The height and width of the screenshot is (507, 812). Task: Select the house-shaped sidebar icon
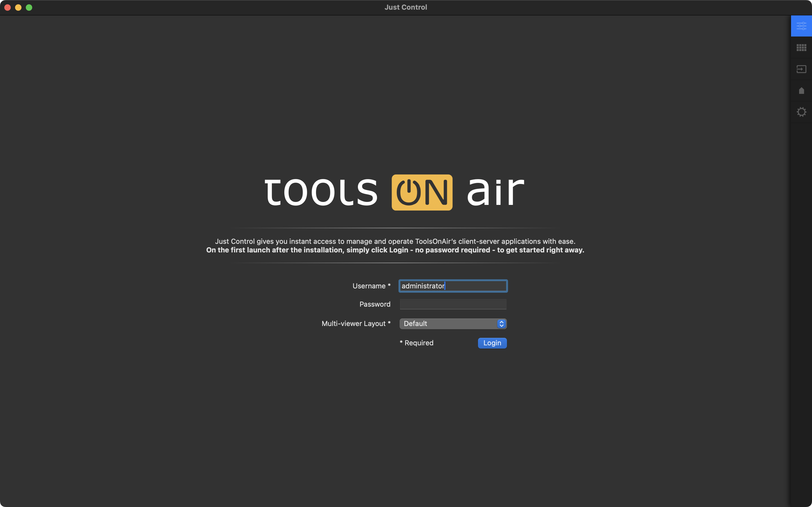pos(801,90)
